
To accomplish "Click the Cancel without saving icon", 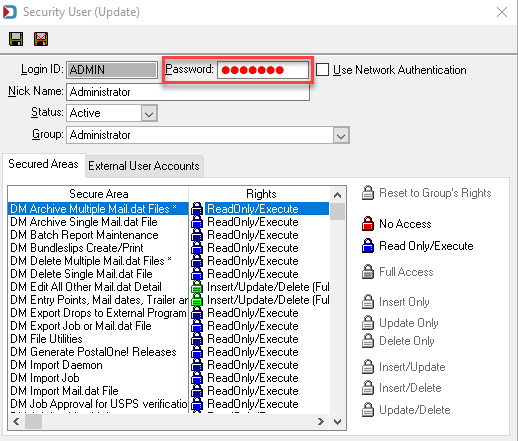I will click(x=41, y=39).
